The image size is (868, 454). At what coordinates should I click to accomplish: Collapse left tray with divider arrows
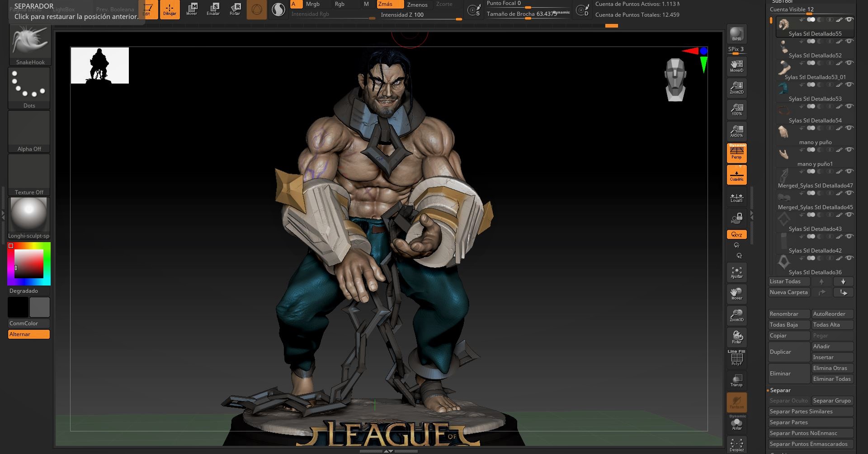(x=3, y=216)
